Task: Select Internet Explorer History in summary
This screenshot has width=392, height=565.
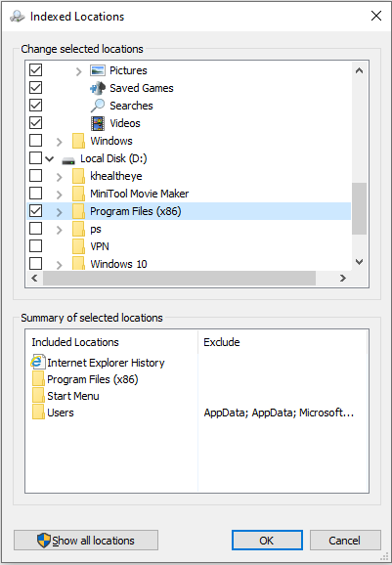Action: pos(106,363)
